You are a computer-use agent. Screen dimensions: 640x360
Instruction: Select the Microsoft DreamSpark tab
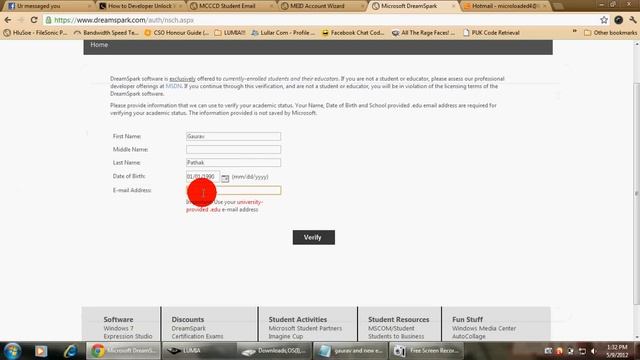[x=413, y=6]
